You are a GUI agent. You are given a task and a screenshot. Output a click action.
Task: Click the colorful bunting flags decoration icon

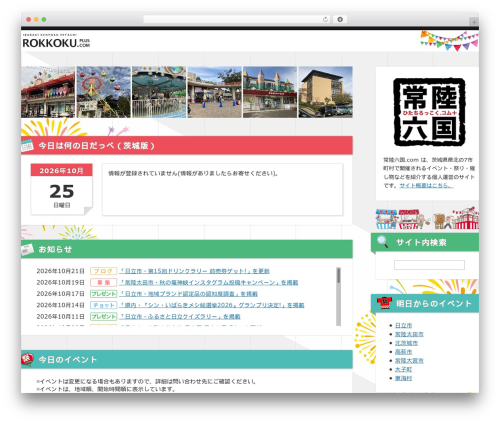point(449,41)
